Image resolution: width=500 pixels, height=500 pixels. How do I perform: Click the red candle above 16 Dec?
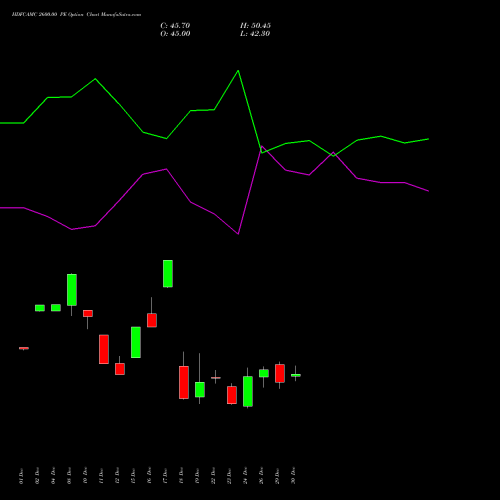tap(152, 320)
